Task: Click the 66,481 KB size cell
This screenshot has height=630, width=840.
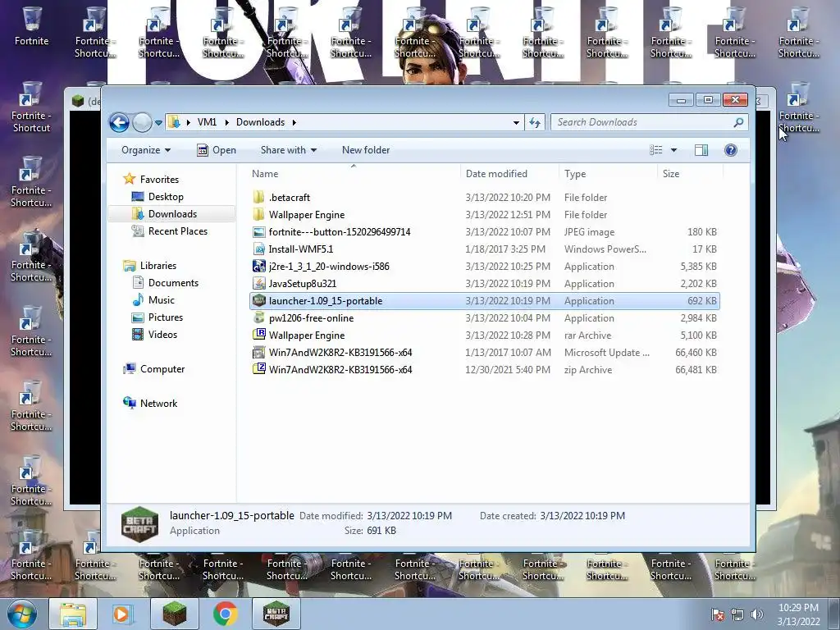Action: point(696,370)
